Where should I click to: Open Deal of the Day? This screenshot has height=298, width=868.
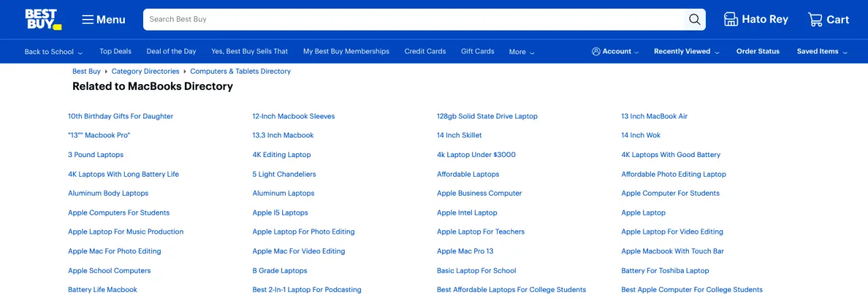171,51
